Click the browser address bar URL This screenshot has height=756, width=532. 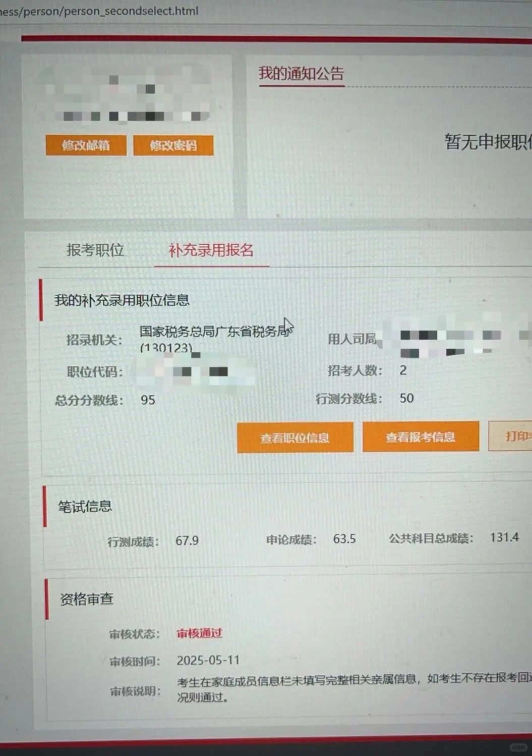click(x=99, y=11)
